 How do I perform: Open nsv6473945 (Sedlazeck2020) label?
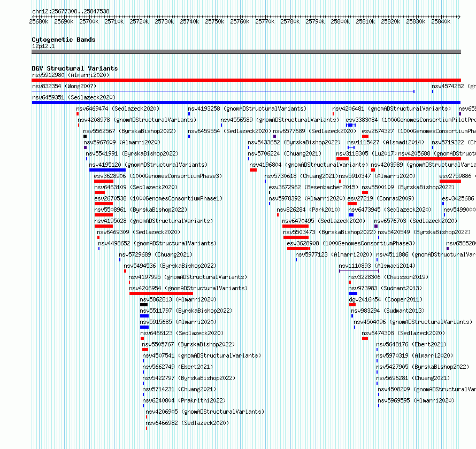[x=390, y=210]
